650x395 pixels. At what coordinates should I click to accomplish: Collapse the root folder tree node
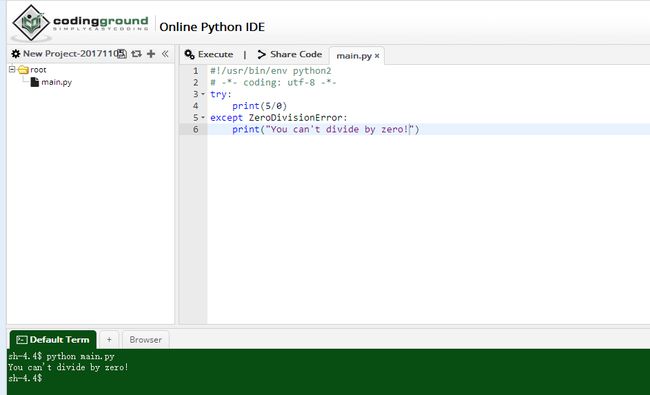(x=12, y=69)
